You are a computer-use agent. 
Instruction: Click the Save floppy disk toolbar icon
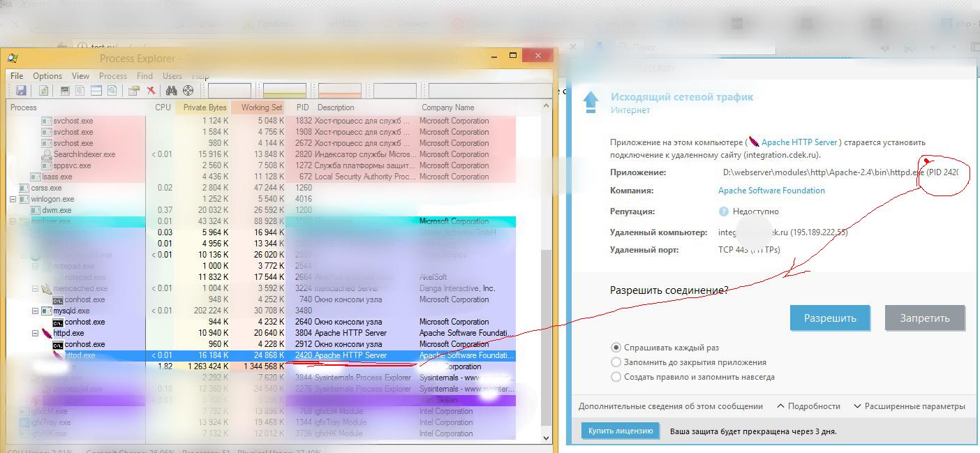(x=21, y=91)
